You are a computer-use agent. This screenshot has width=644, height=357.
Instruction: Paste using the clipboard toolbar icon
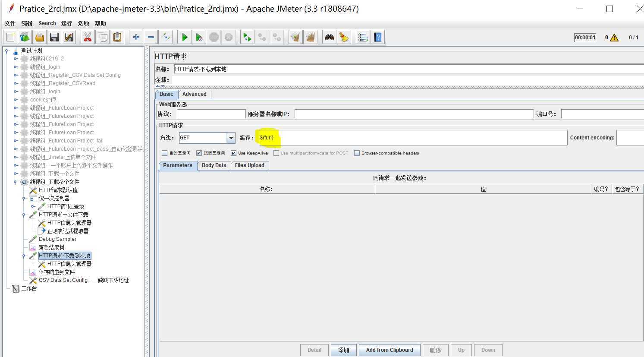117,37
